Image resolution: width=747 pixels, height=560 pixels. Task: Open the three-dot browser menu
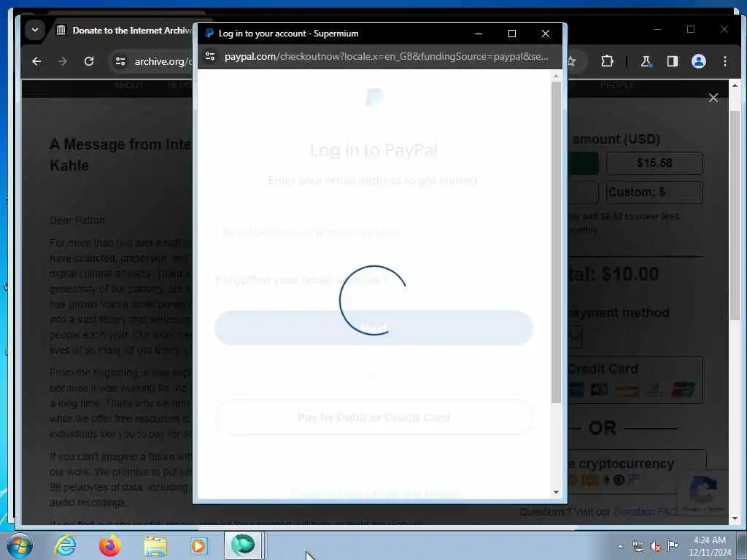click(x=724, y=61)
